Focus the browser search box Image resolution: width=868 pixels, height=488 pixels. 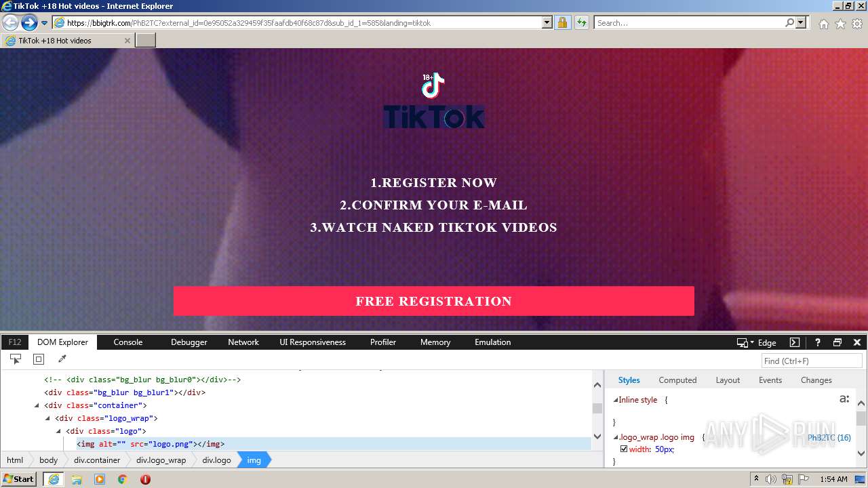click(689, 23)
